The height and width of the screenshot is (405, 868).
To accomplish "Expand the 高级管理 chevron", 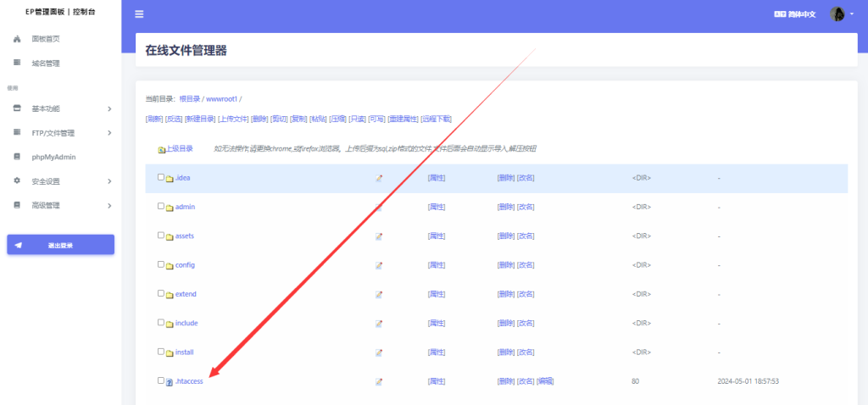I will 109,205.
